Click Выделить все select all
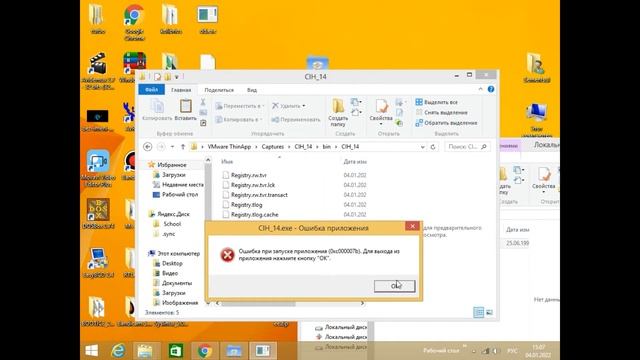Viewport: 640px width, 360px height. point(436,102)
